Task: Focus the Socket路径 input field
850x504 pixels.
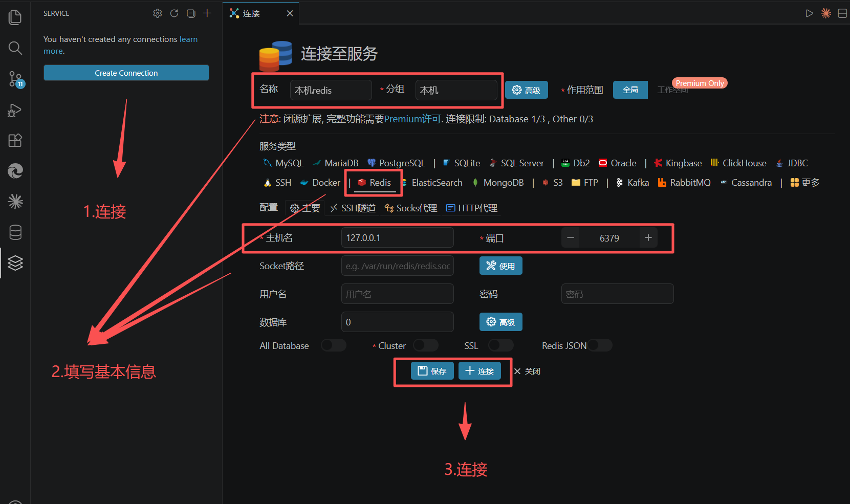Action: 398,266
